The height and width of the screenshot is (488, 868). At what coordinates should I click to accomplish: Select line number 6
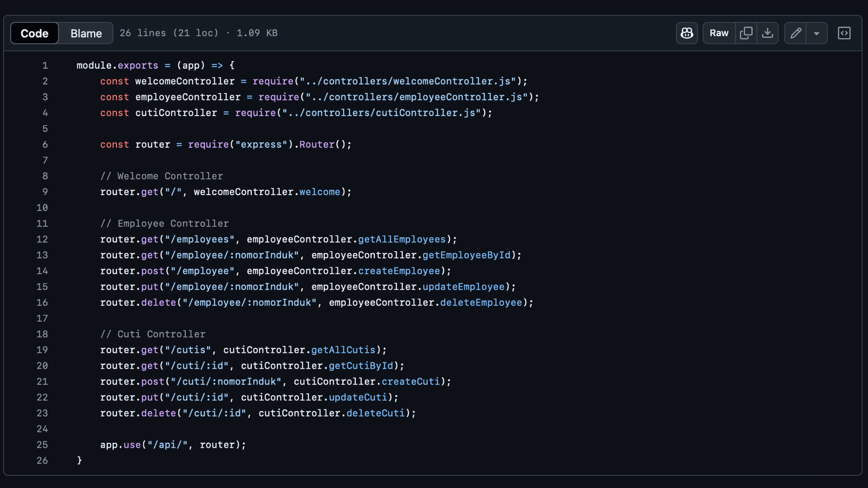(x=45, y=145)
